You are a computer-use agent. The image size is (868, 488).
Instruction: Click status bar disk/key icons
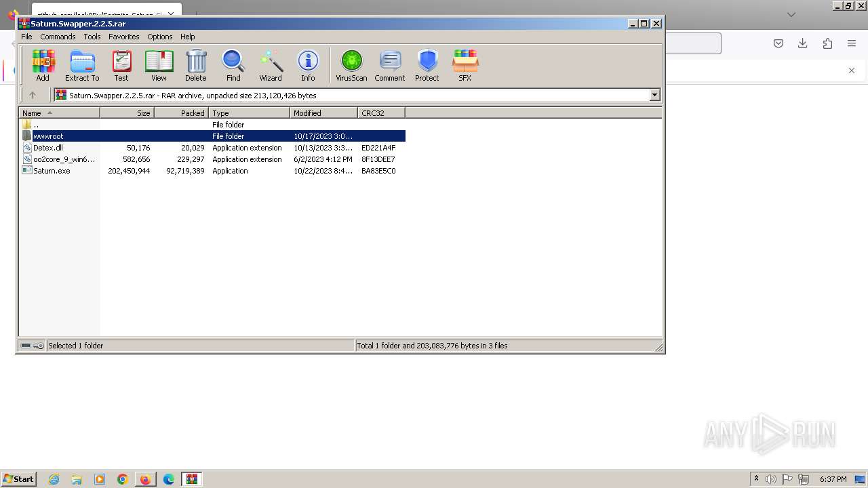pyautogui.click(x=32, y=346)
